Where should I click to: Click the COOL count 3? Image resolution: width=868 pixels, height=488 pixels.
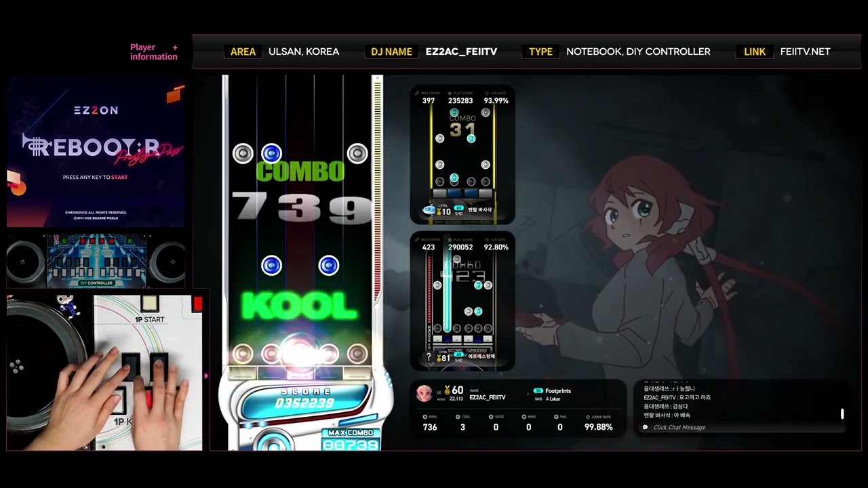click(x=462, y=427)
